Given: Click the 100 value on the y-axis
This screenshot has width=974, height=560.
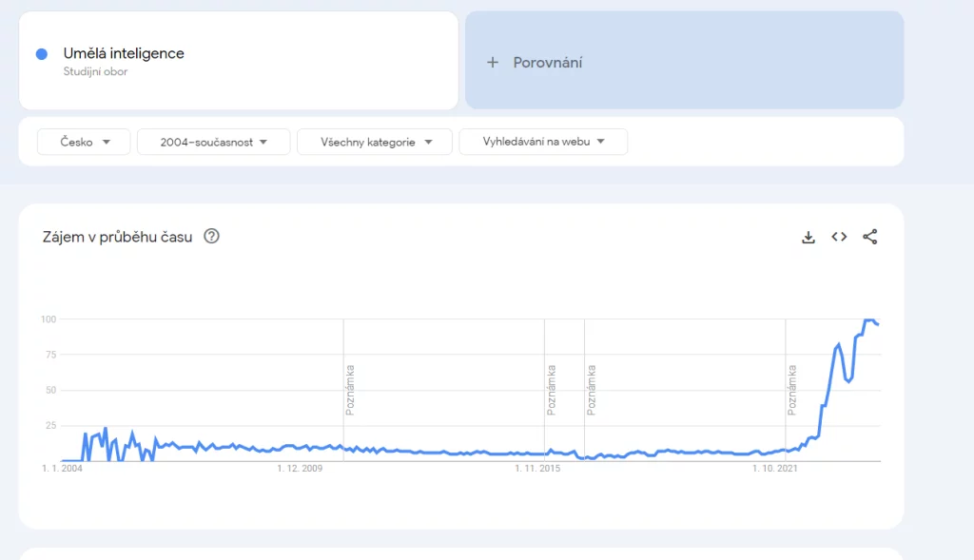Looking at the screenshot, I should pos(49,319).
